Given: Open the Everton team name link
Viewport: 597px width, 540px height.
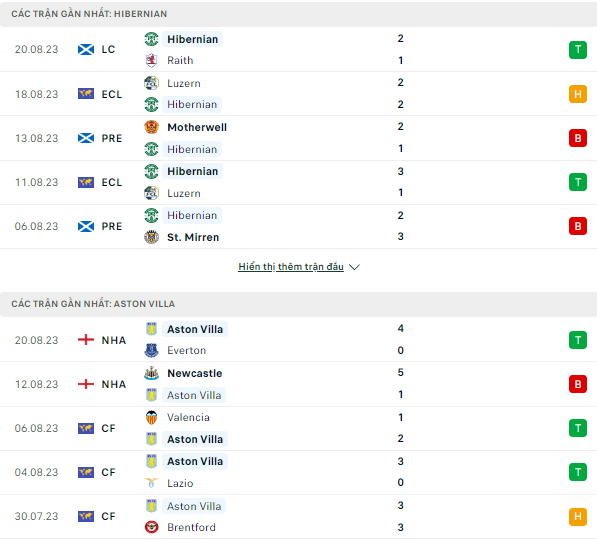Looking at the screenshot, I should (187, 350).
